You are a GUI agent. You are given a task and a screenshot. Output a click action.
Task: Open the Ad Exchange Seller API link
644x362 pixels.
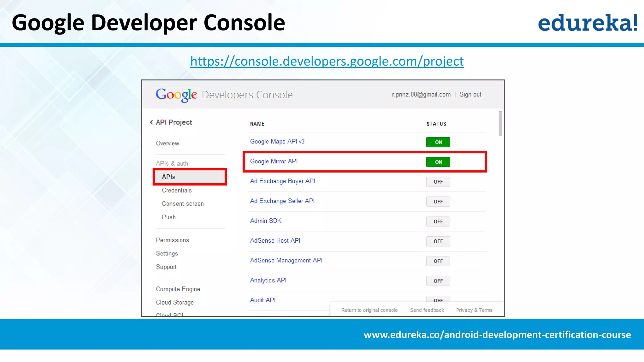282,201
